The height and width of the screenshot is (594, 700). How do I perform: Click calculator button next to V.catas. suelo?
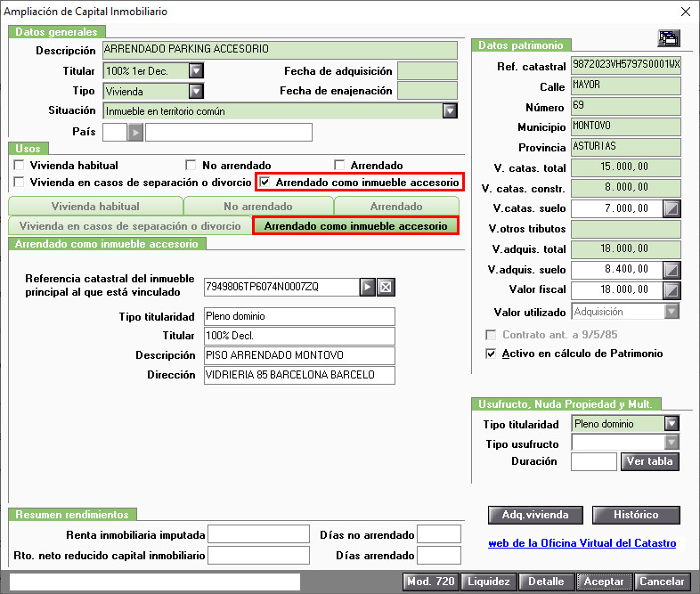click(x=672, y=208)
